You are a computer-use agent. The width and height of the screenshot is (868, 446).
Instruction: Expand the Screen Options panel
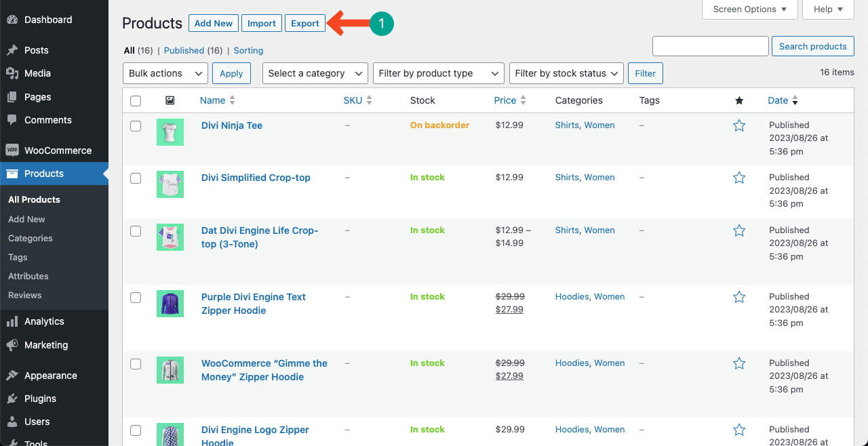pos(749,9)
